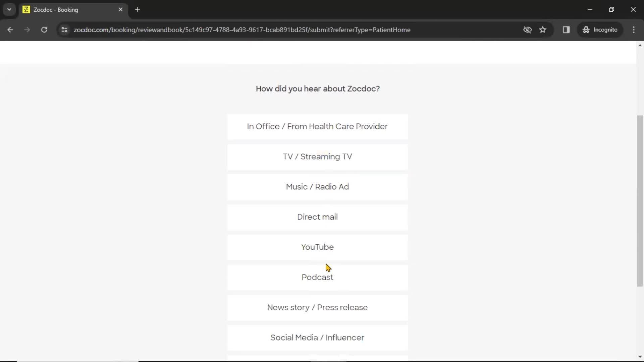This screenshot has height=362, width=644.
Task: Click the browser forward navigation arrow
Action: (28, 30)
